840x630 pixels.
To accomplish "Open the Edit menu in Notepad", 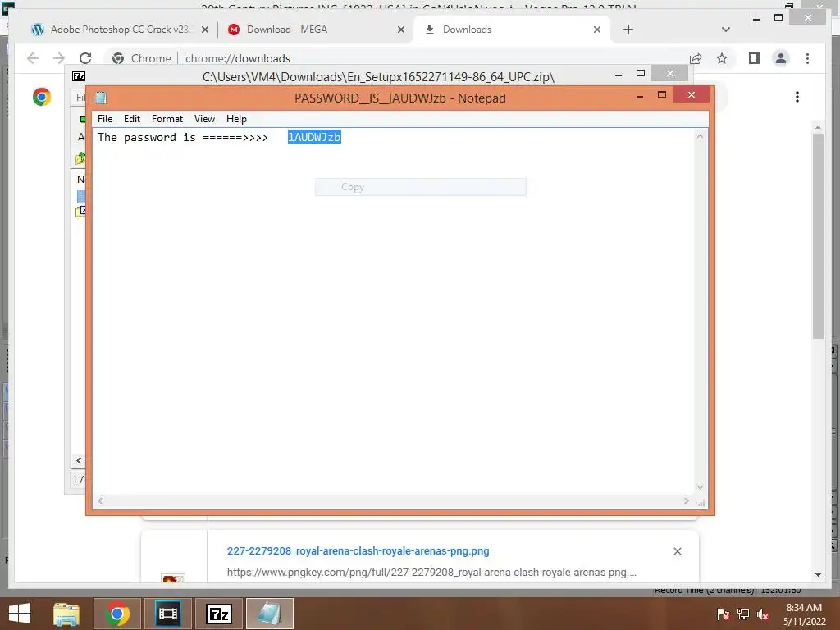I will click(132, 119).
